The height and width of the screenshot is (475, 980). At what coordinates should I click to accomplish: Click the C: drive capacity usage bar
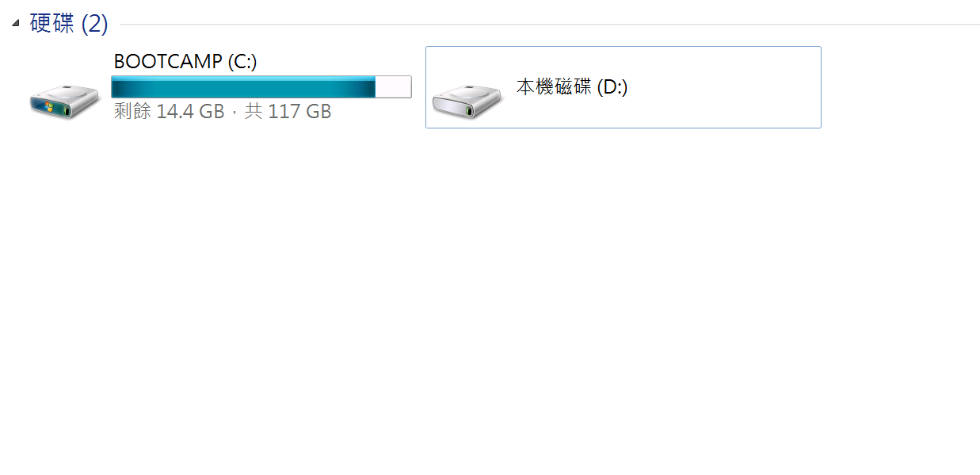coord(261,86)
